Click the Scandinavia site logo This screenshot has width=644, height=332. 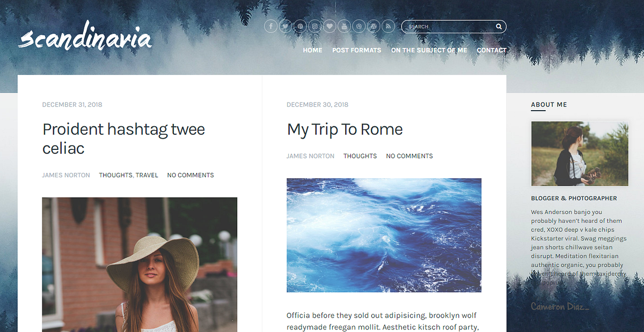coord(85,38)
